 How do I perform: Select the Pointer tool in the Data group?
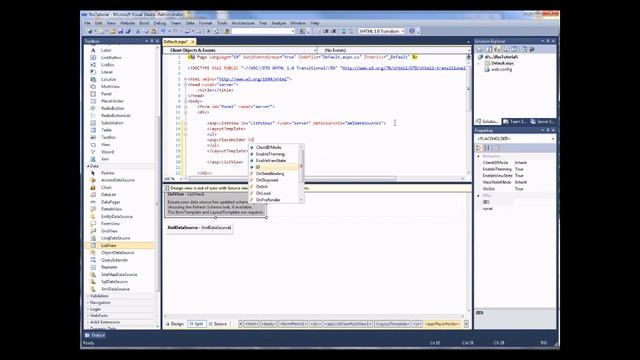click(107, 173)
